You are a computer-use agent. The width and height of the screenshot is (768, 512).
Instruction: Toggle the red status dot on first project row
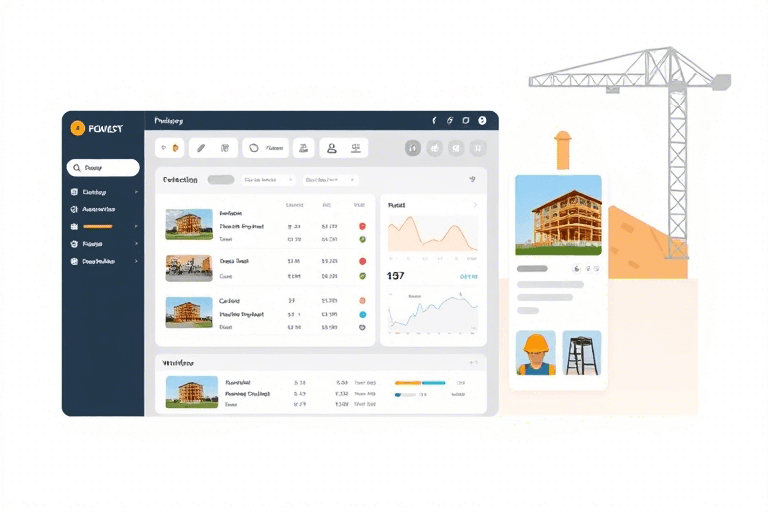(x=362, y=227)
